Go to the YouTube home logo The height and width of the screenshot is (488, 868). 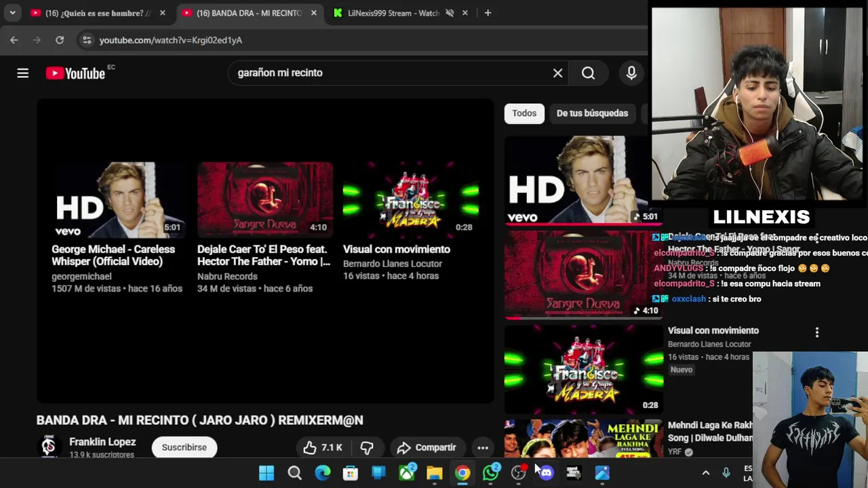click(x=75, y=73)
